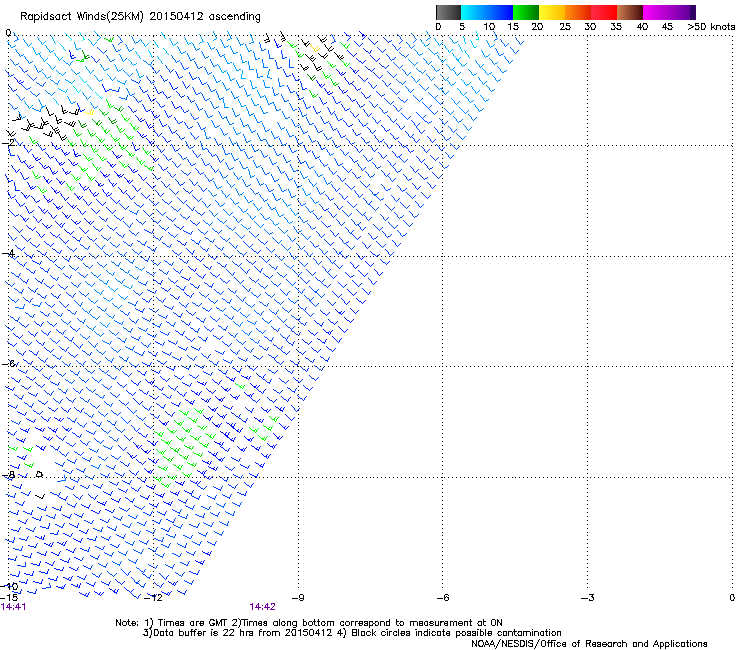Click the orange 25-30 knots color swatch
Viewport: 740px width, 650px height.
(x=578, y=12)
